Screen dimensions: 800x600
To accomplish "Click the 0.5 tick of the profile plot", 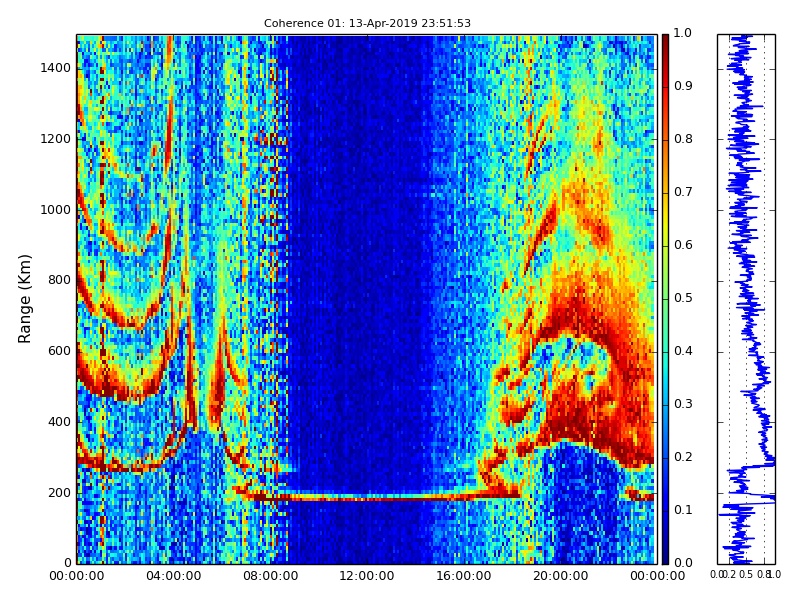I will tap(746, 575).
